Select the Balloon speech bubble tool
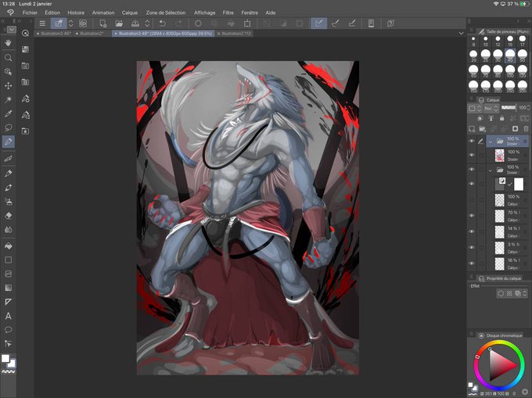Screen dimensions: 532x398 (x=9, y=329)
